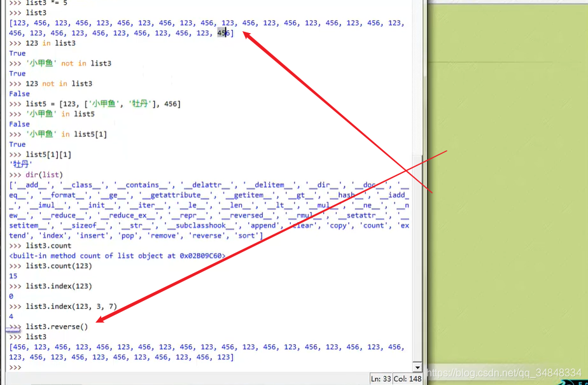Screen dimensions: 588x385
Task: Click the 'list3.count(123)' command line
Action: [x=51, y=266]
